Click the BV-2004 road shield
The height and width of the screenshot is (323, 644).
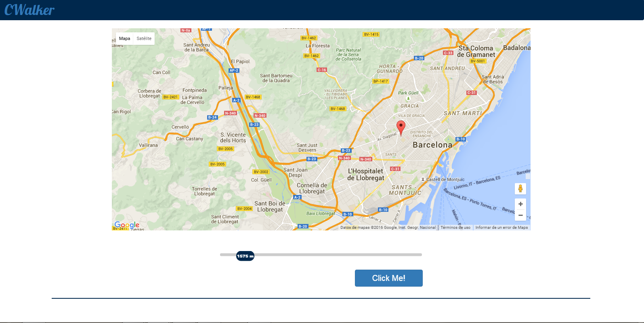(244, 209)
